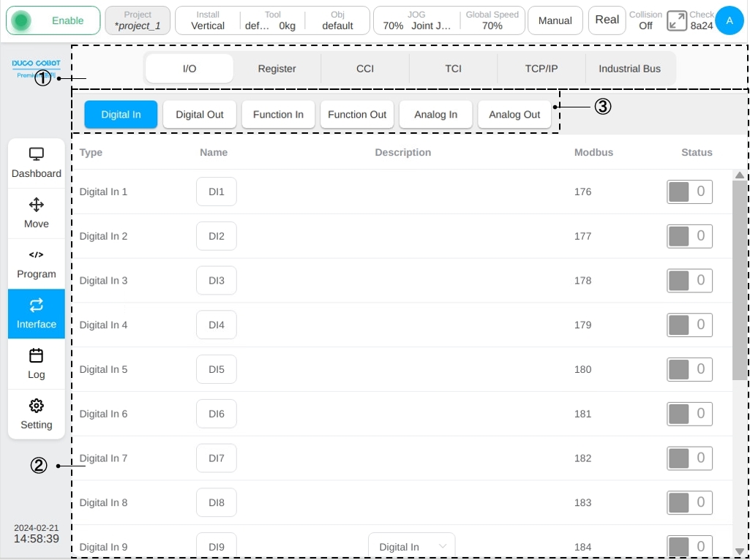The width and height of the screenshot is (750, 560).
Task: Click the fullscreen expand icon
Action: coord(677,20)
